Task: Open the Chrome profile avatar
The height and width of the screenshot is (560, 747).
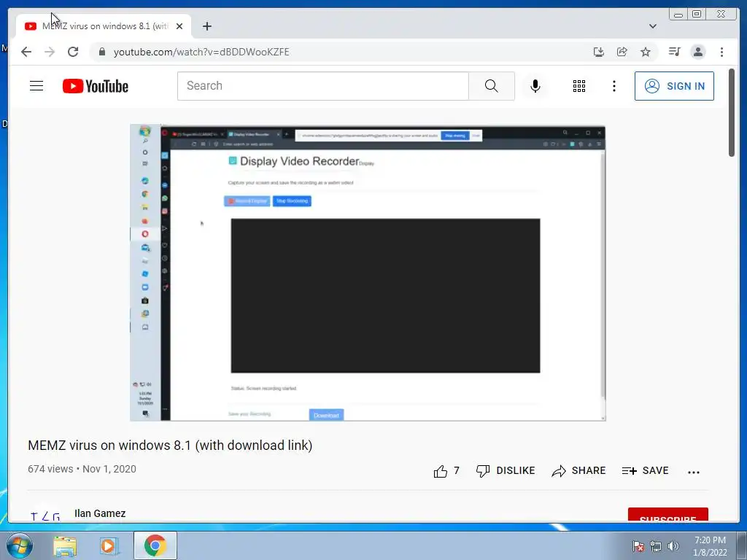Action: (x=698, y=52)
